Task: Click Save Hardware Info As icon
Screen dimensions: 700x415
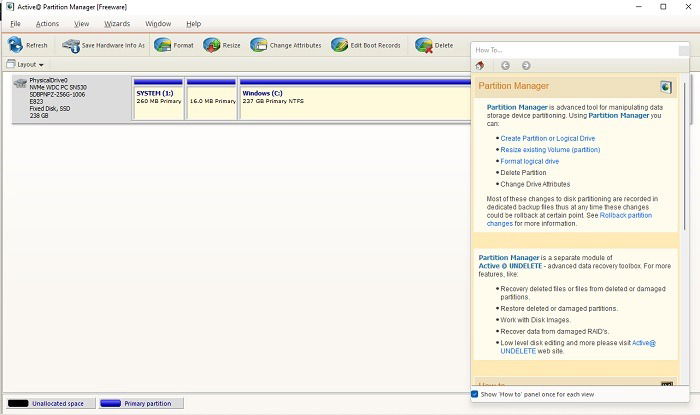Action: (x=71, y=45)
